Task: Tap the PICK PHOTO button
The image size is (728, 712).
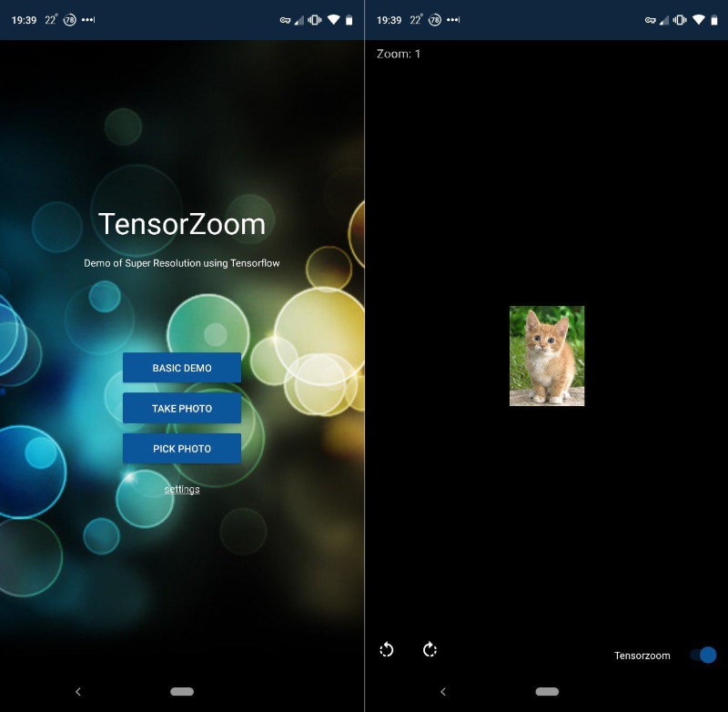Action: coord(181,449)
